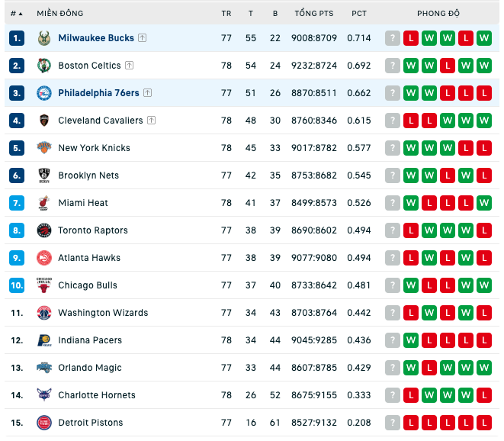
Task: Click the Detroit Pistons logo
Action: click(x=44, y=423)
